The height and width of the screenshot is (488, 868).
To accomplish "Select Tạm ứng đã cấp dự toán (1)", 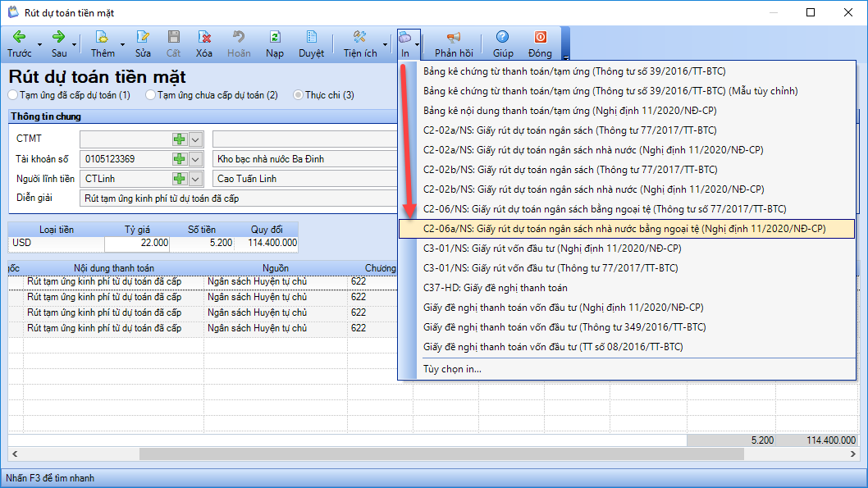I will 13,95.
